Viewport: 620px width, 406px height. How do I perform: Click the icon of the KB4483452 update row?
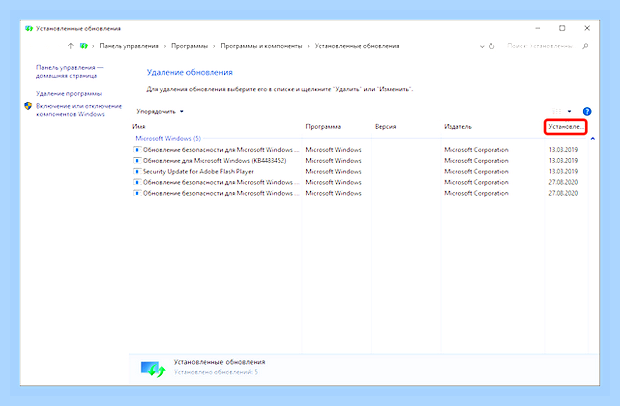(x=137, y=161)
